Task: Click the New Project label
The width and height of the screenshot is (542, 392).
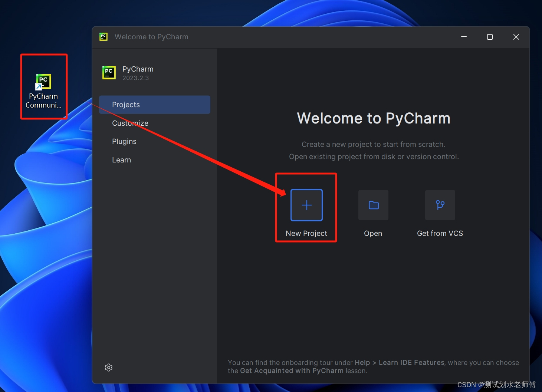Action: click(x=306, y=233)
